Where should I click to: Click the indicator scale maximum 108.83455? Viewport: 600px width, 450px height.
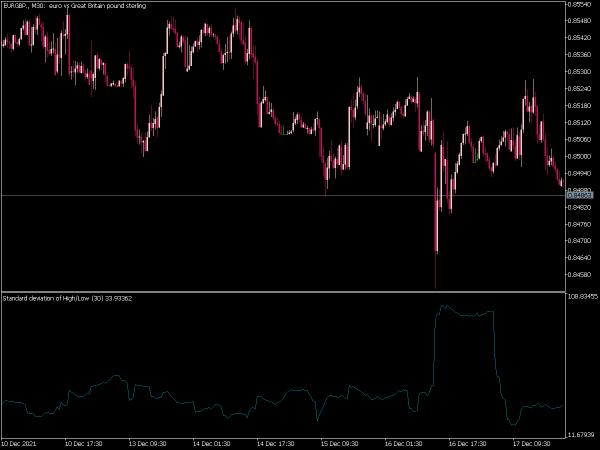[582, 296]
